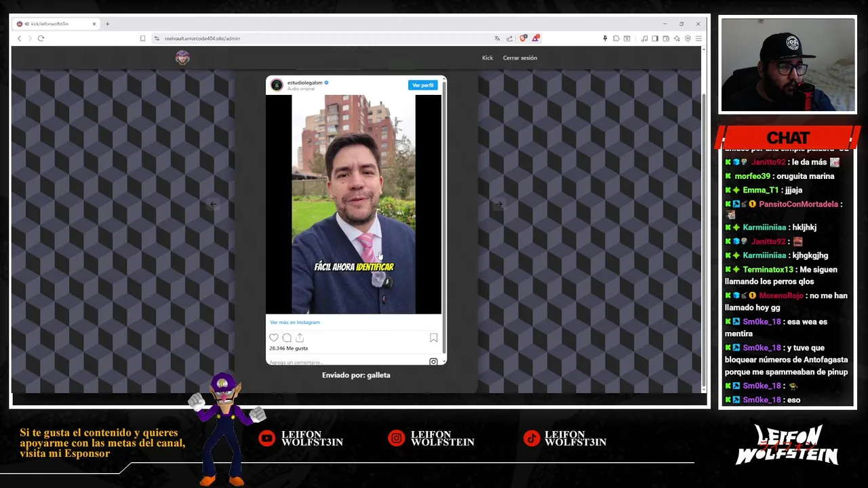This screenshot has height=488, width=868.
Task: Go back with the browser back arrow
Action: [19, 39]
